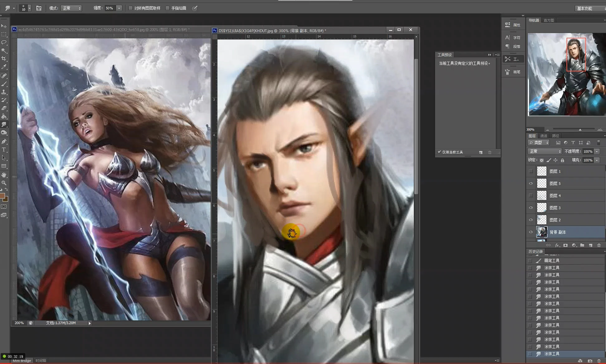The image size is (606, 364).
Task: Open tool preset picker arrow
Action: click(x=14, y=8)
